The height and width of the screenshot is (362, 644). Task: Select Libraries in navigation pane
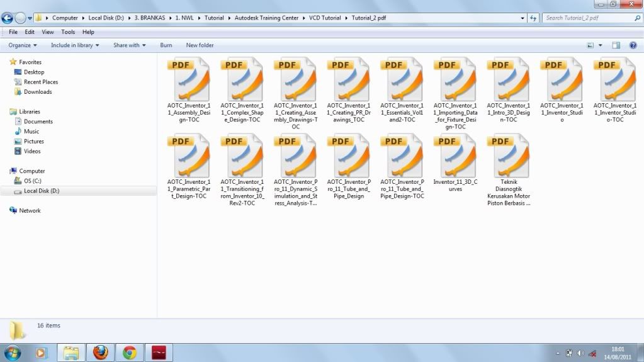(29, 111)
